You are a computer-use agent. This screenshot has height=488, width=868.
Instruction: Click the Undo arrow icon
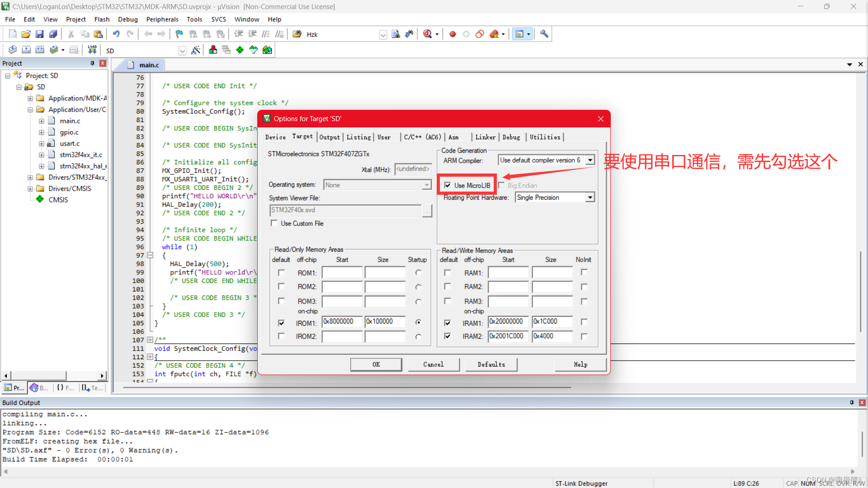coord(116,34)
